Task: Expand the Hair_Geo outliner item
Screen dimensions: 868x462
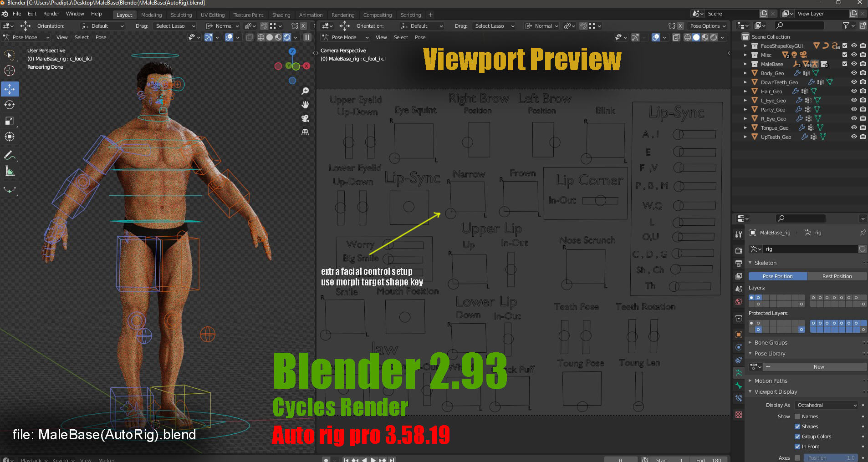Action: pos(745,91)
